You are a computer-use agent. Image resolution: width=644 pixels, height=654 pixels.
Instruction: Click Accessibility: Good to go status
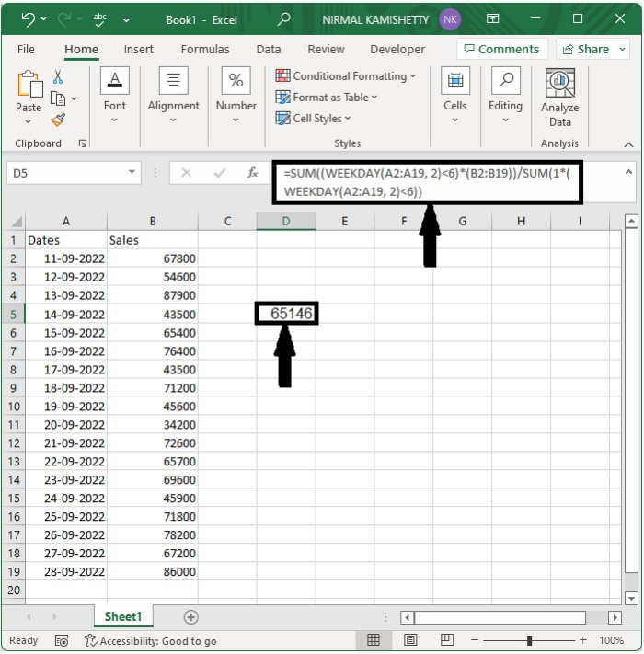tap(151, 640)
